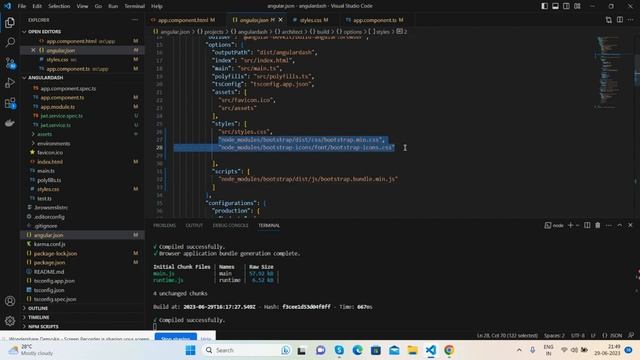Open the Docker view in activity bar
The image size is (640, 360).
click(x=10, y=123)
